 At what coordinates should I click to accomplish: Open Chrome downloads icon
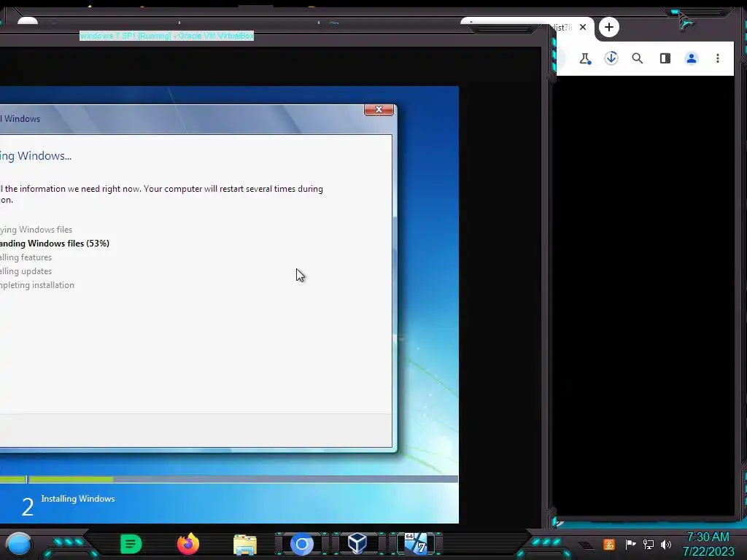click(611, 58)
